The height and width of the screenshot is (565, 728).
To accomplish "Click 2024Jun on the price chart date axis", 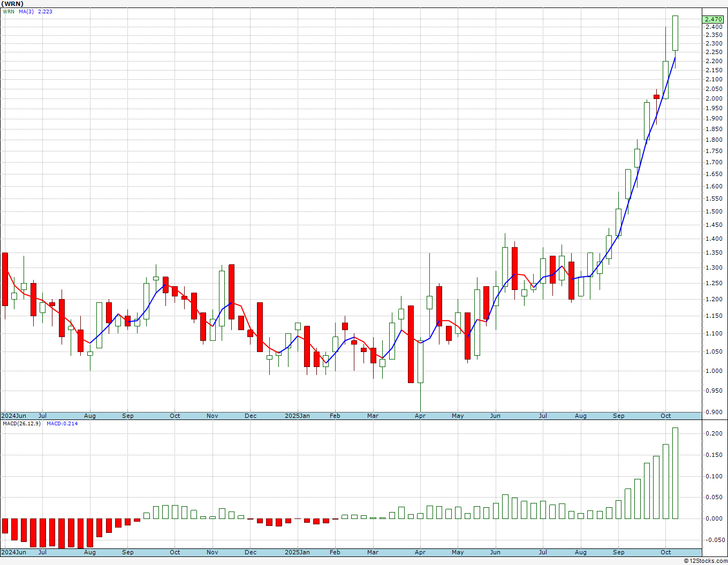I will 13,416.
